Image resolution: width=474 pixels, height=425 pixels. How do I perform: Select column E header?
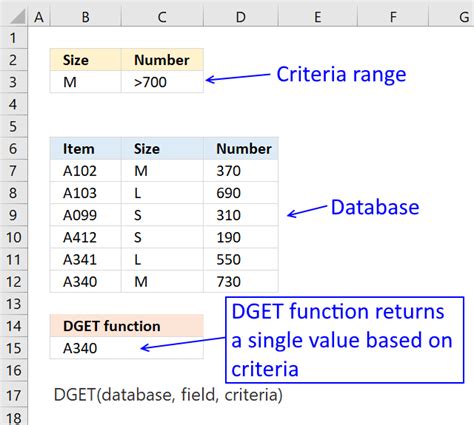tap(318, 17)
